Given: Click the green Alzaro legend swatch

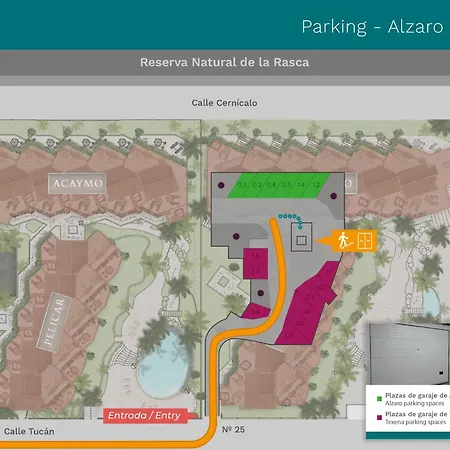Looking at the screenshot, I should coord(379,398).
